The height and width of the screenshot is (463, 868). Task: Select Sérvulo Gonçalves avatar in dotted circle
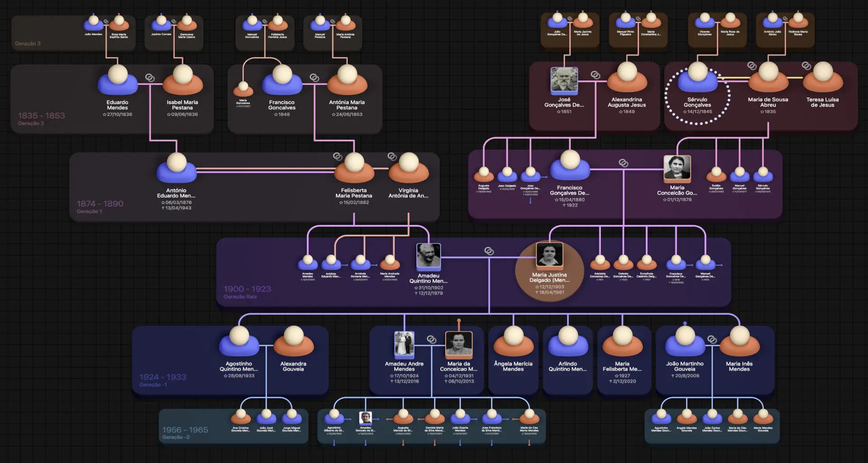point(697,78)
